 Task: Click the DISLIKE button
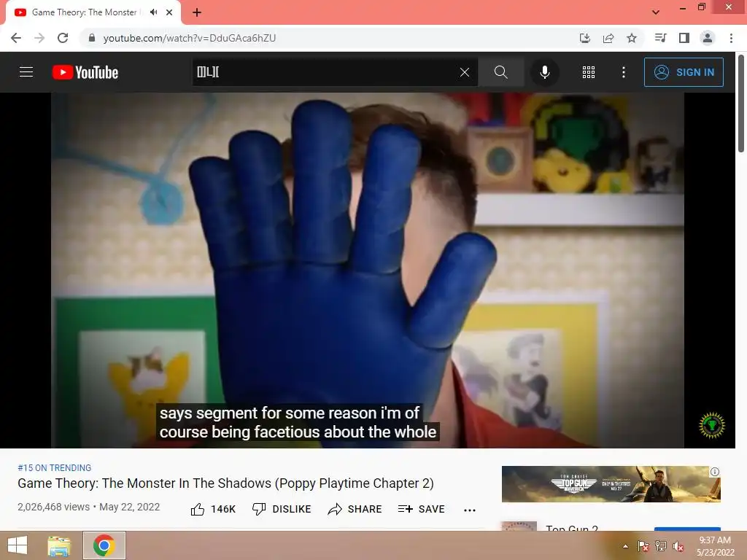(x=282, y=509)
